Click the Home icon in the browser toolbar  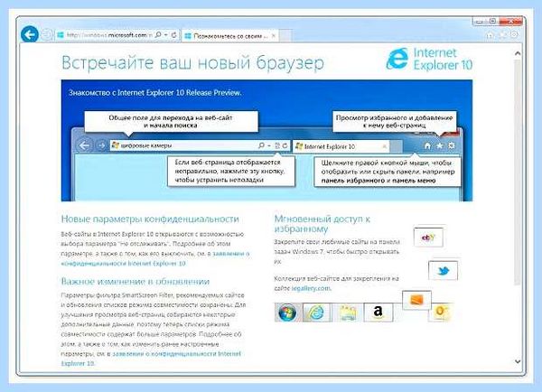(490, 35)
